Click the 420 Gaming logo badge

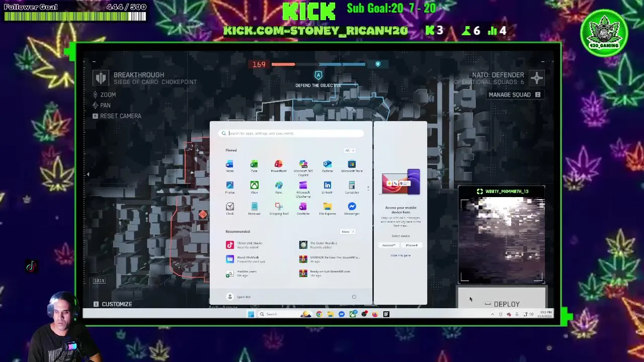click(x=604, y=34)
